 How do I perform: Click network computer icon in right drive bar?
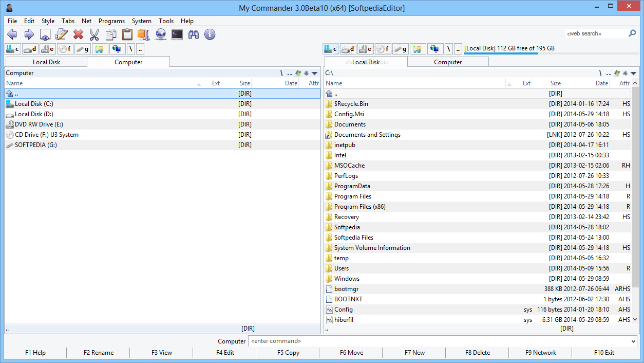point(435,49)
